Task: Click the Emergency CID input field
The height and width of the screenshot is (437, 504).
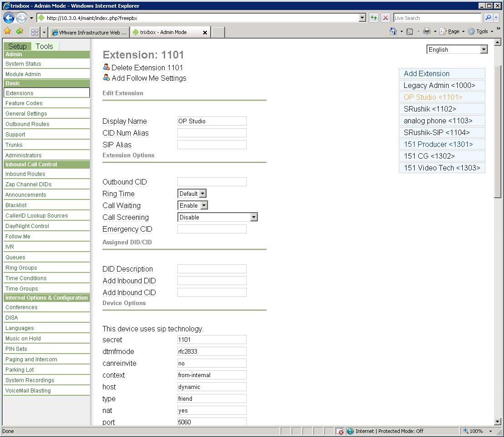Action: coord(212,229)
